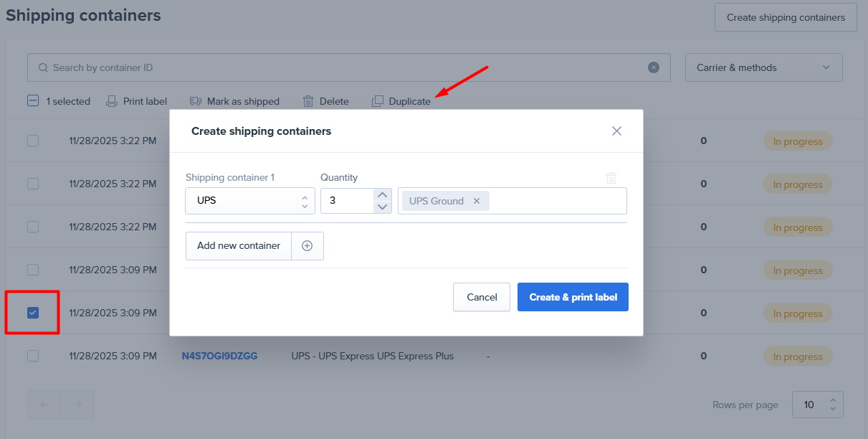Click the plus icon beside Add new container
This screenshot has height=439, width=868.
tap(307, 245)
